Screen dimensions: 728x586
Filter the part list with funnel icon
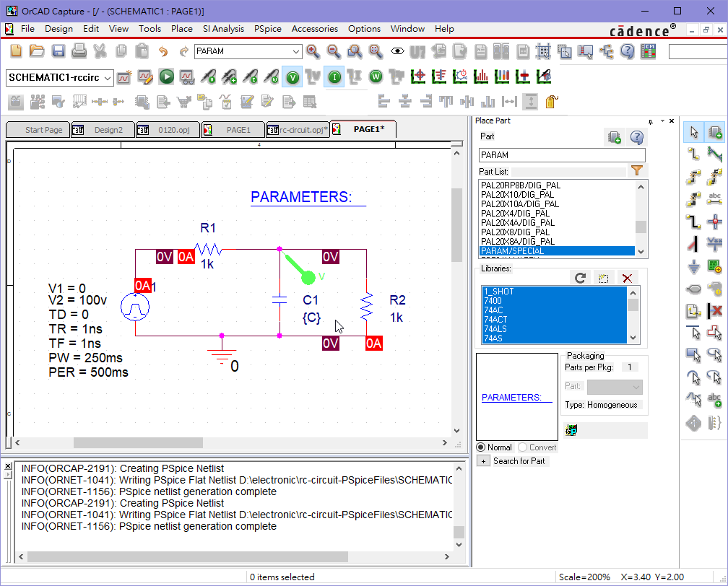[x=637, y=171]
